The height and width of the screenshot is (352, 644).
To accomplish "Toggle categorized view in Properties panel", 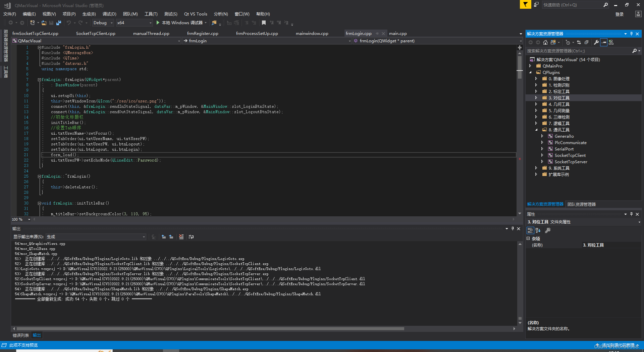I will pyautogui.click(x=530, y=230).
